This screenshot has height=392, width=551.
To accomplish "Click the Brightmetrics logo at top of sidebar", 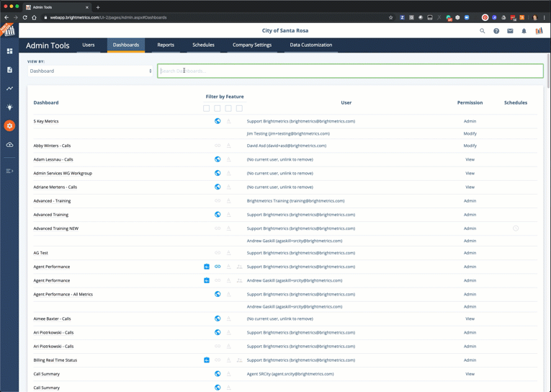I will coord(9,30).
